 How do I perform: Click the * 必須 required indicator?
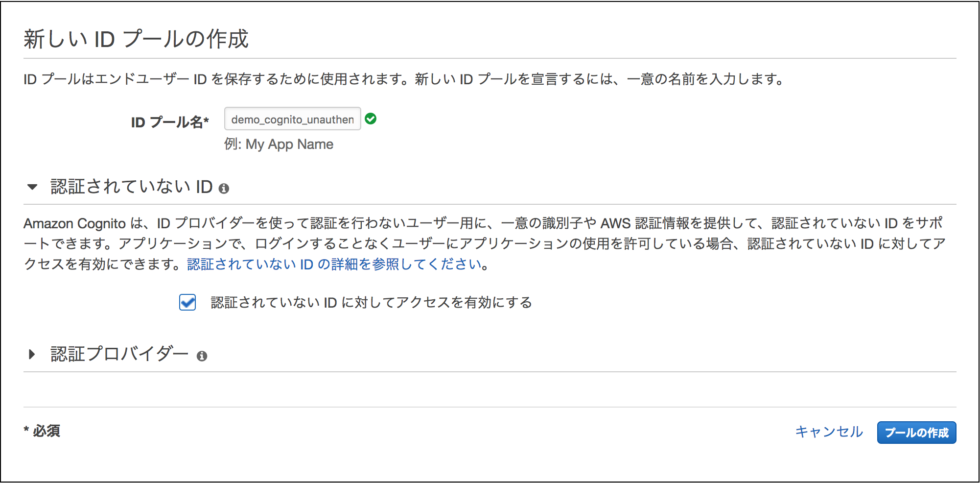42,432
